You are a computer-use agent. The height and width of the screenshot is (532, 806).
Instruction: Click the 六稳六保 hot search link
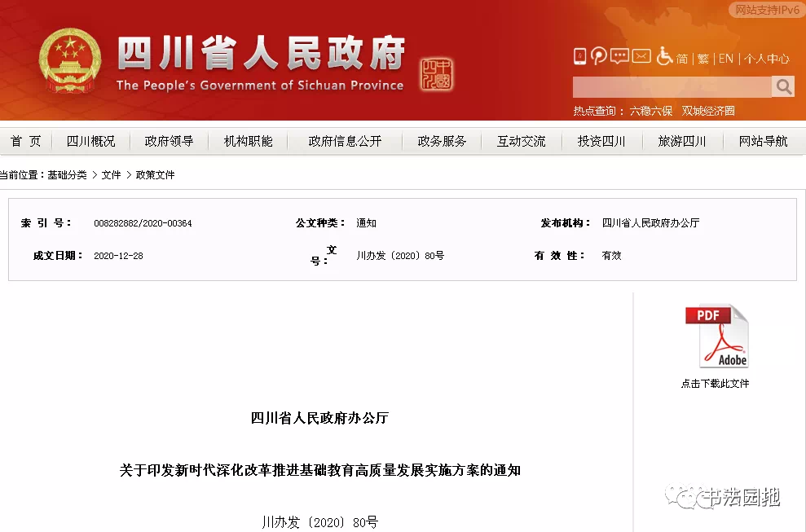[x=650, y=111]
